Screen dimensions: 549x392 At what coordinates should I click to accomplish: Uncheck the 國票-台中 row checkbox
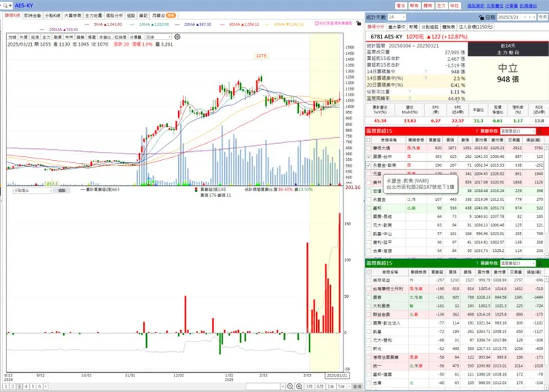[x=369, y=156]
